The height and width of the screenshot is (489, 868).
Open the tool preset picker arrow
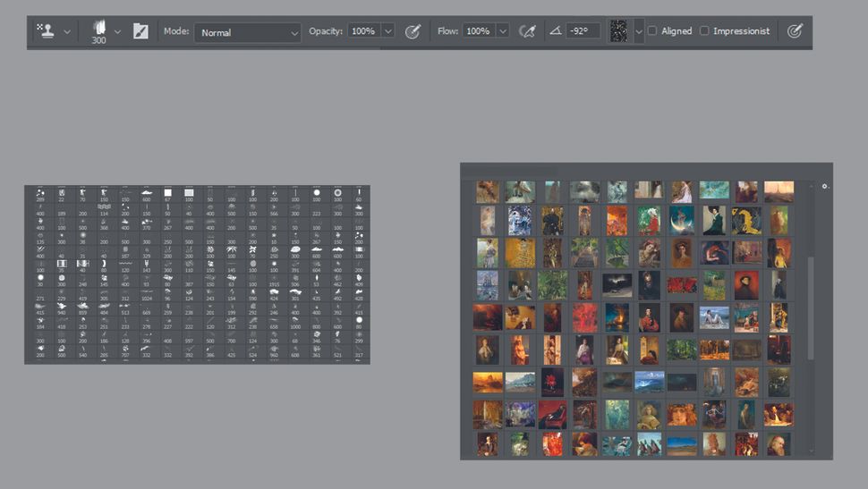67,32
